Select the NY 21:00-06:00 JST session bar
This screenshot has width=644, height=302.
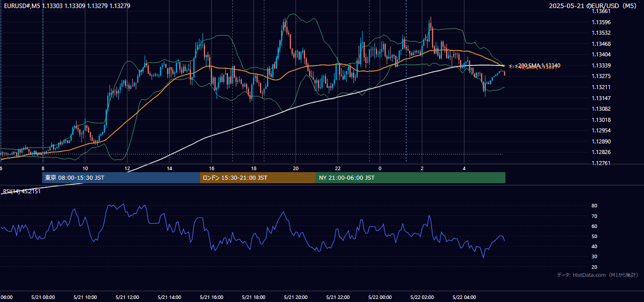411,178
